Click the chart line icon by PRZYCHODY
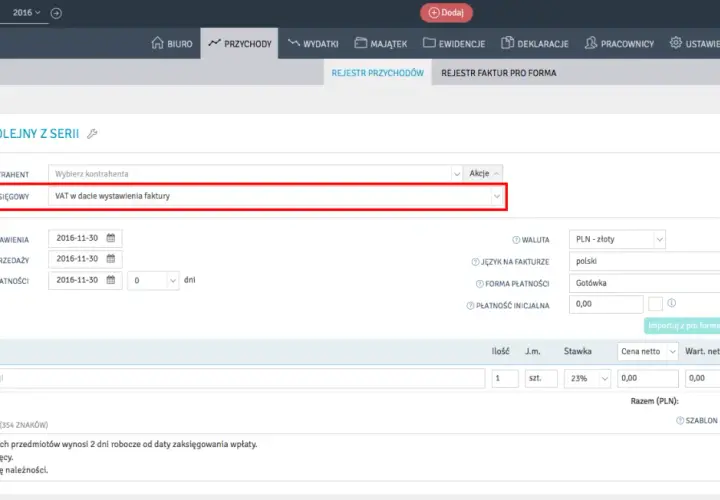 tap(214, 43)
